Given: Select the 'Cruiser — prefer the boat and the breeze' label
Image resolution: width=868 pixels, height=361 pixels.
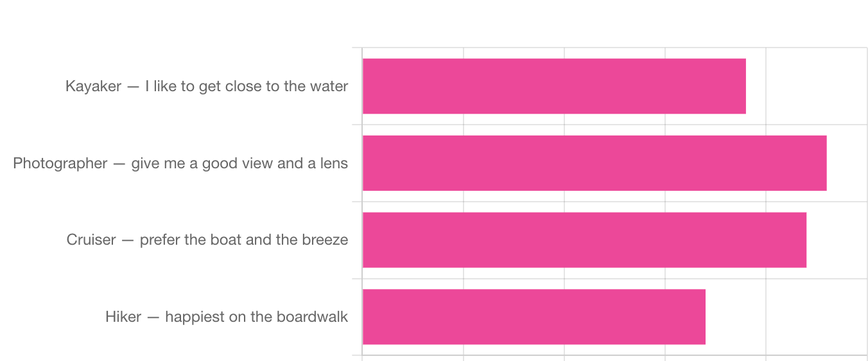Looking at the screenshot, I should click(x=207, y=240).
